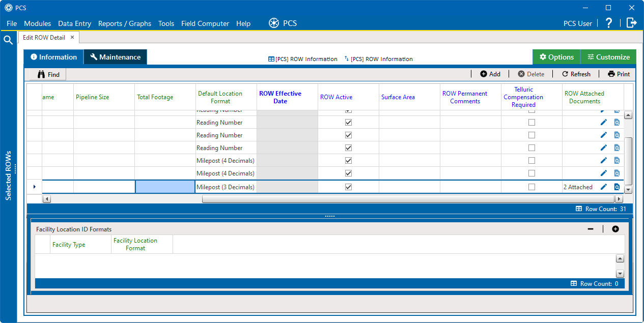The width and height of the screenshot is (644, 323).
Task: Click the minus icon in Facility Location ID Formats
Action: [x=591, y=229]
